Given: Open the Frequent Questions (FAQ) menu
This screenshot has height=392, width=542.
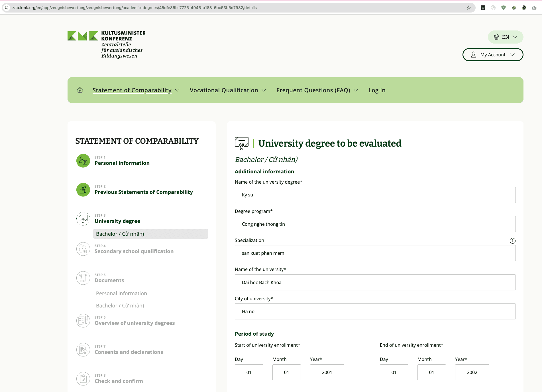Looking at the screenshot, I should (313, 90).
